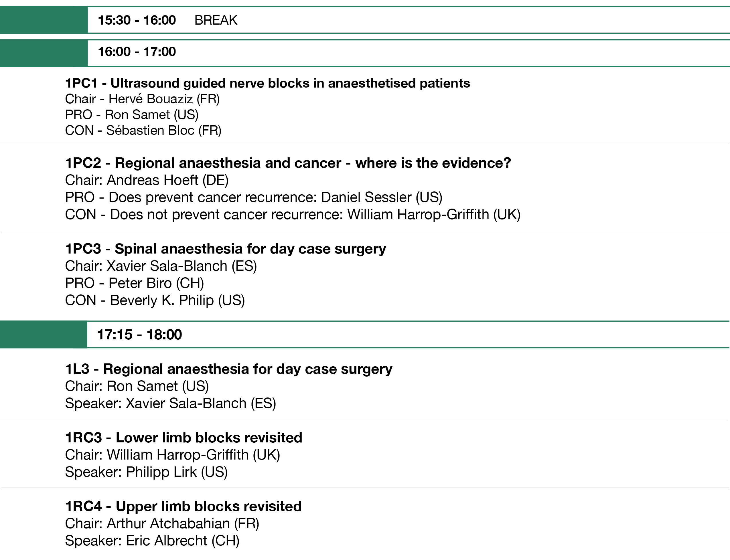Select Speaker Philipp Lirk (US)

(146, 472)
